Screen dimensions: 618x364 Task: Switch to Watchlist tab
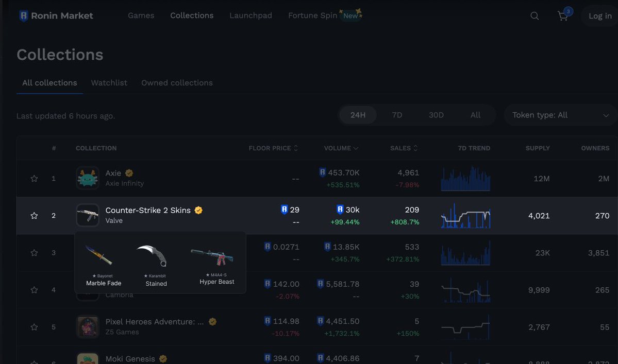(x=109, y=83)
